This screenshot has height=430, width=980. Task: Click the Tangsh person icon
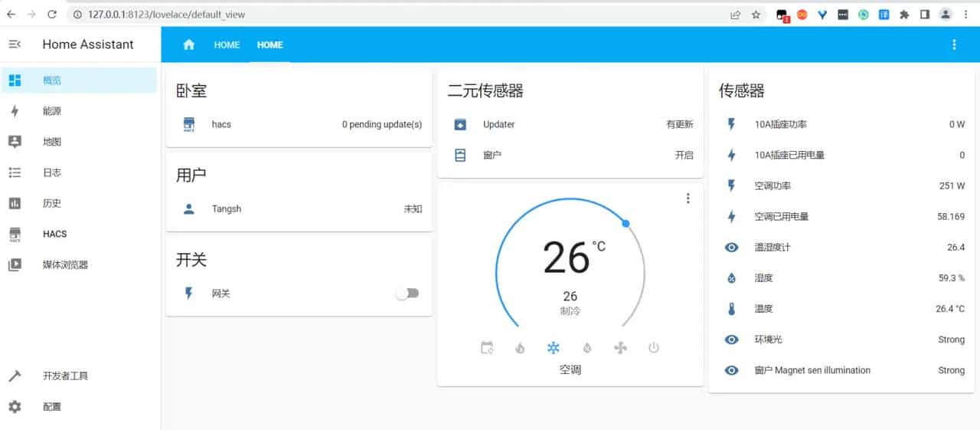(x=189, y=208)
